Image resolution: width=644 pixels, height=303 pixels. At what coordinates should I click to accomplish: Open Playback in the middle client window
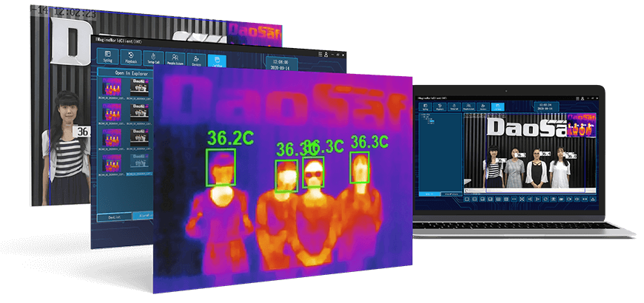(131, 58)
